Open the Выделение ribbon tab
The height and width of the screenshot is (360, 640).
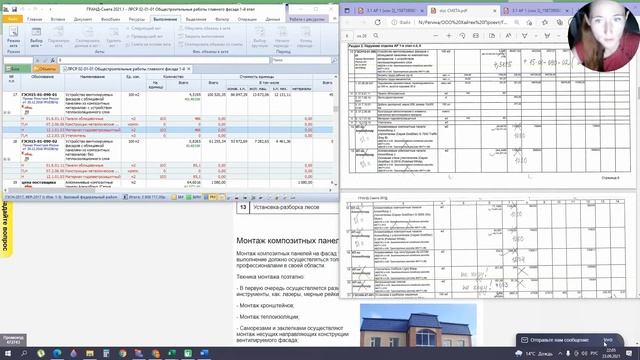click(196, 19)
